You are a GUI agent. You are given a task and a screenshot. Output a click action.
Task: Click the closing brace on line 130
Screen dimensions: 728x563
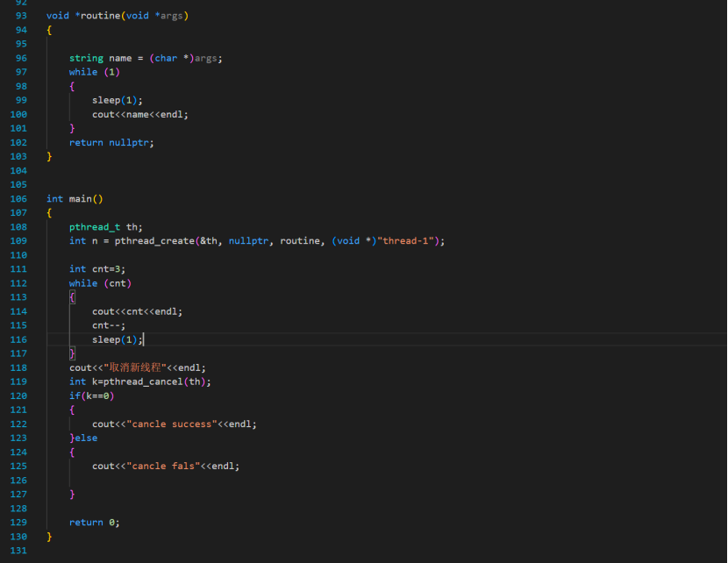pos(49,537)
